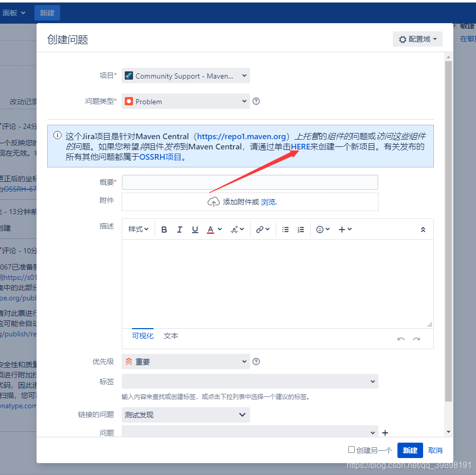Open the OSSRH项目 link
Viewport: 476px width, 475px height.
click(160, 157)
